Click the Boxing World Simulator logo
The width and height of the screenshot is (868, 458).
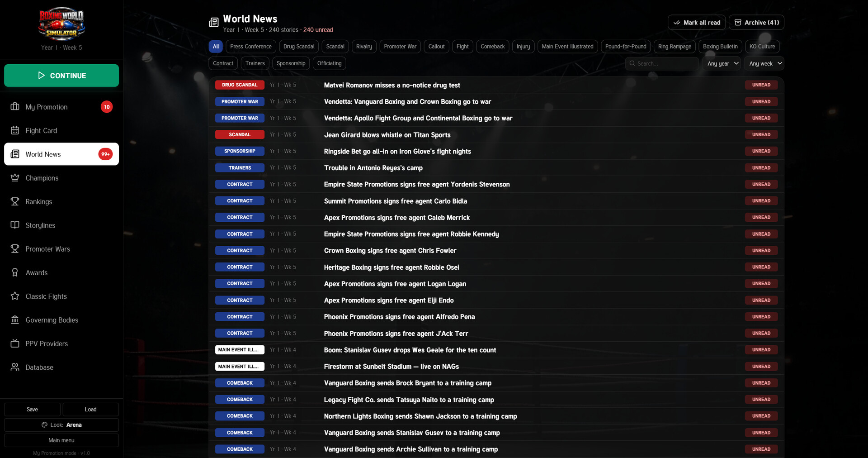61,24
